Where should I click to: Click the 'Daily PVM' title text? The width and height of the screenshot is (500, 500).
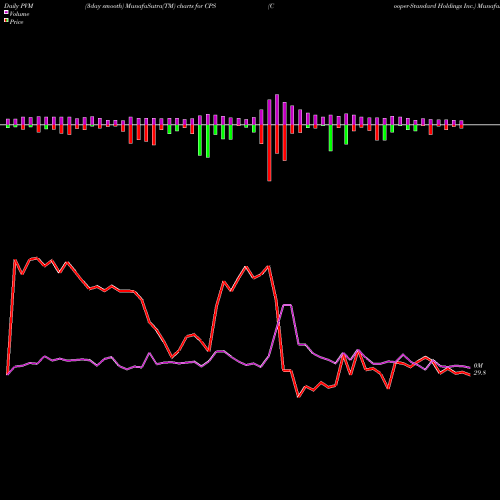click(19, 6)
